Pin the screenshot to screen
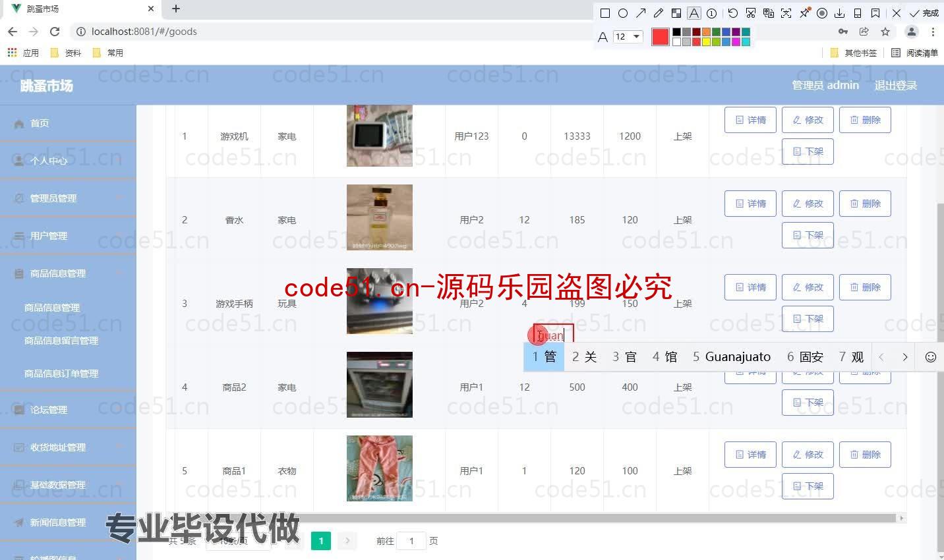 [804, 13]
